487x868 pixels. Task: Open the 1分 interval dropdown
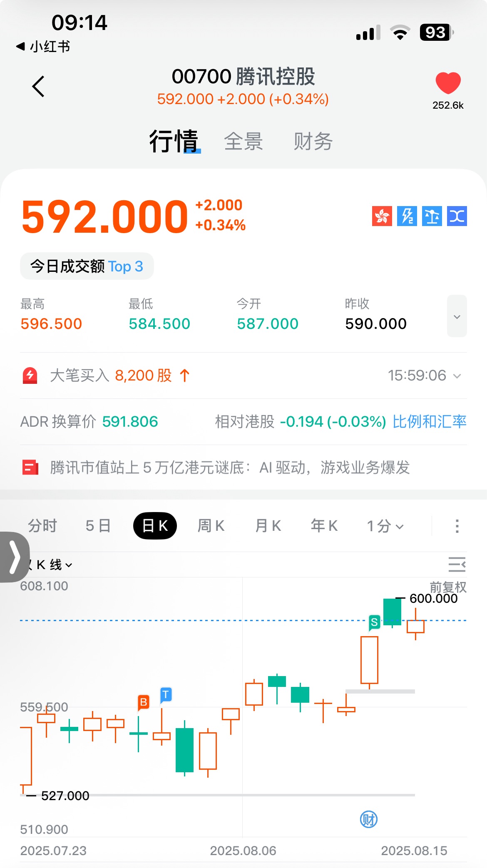(385, 526)
